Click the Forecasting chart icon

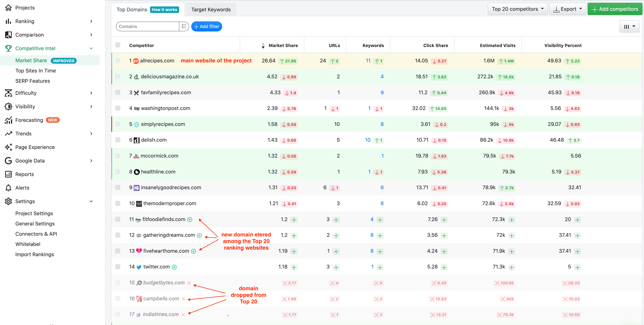point(8,120)
